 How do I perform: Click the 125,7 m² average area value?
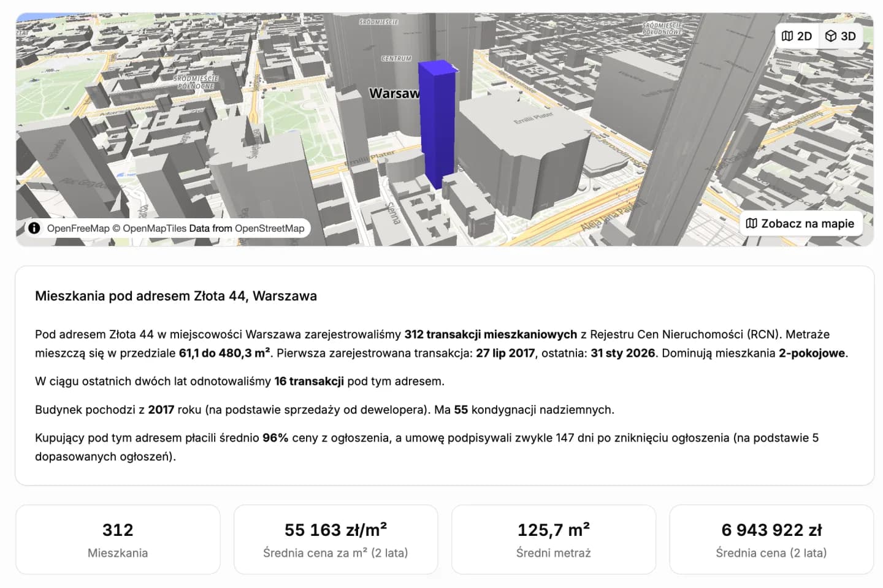(x=554, y=530)
